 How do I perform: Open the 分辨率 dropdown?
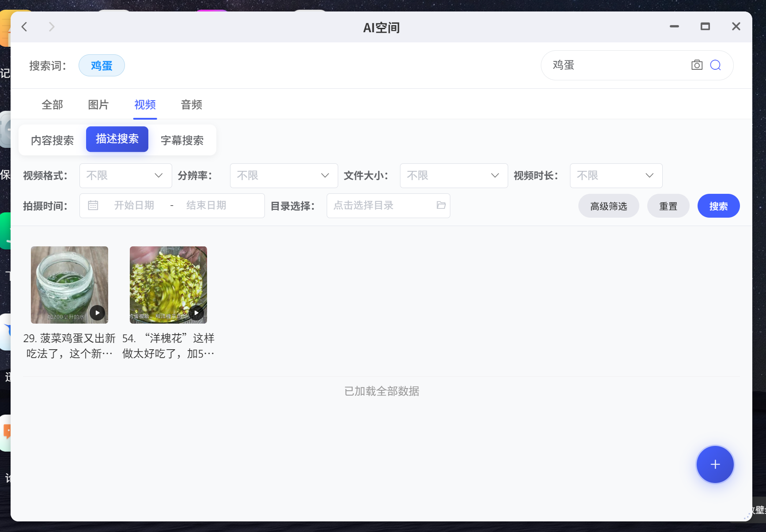click(284, 176)
